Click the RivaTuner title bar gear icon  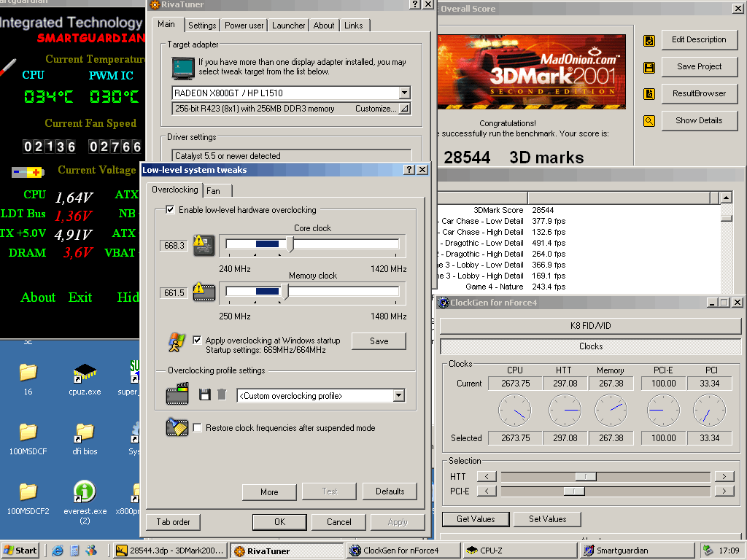point(155,5)
